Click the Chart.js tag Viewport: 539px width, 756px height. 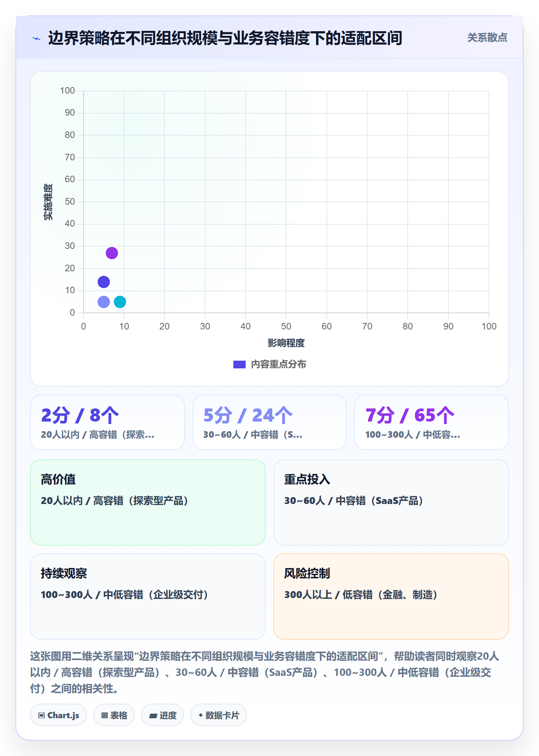[x=59, y=716]
